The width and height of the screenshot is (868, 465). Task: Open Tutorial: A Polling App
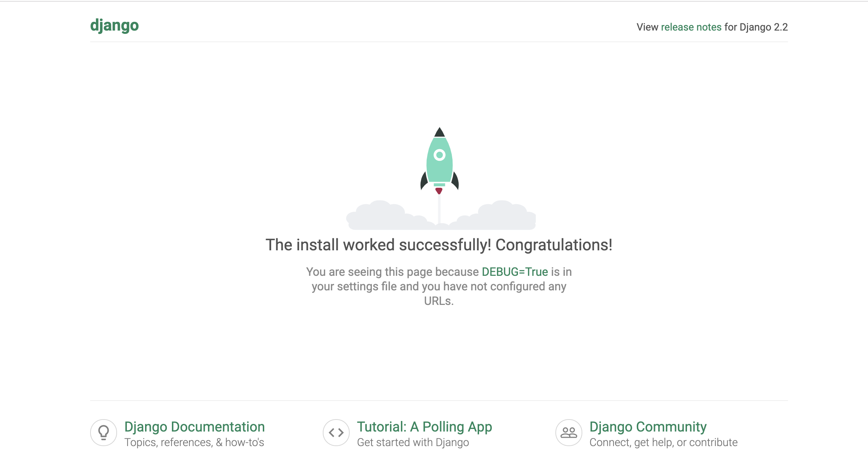[424, 426]
